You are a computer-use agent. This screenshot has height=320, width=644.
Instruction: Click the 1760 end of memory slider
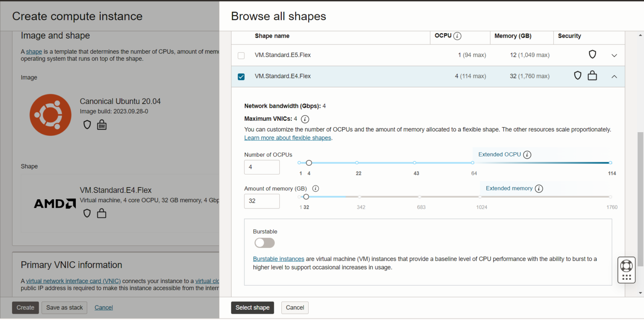(610, 197)
